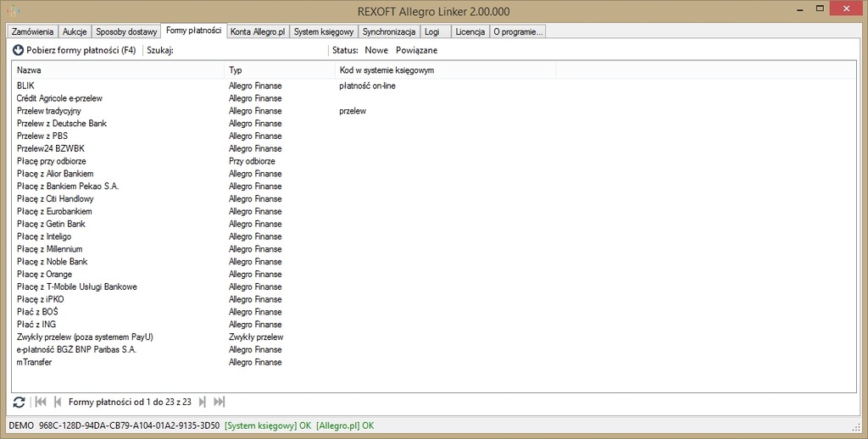Click the refresh icon in pagination bar
868x439 pixels.
(x=19, y=403)
